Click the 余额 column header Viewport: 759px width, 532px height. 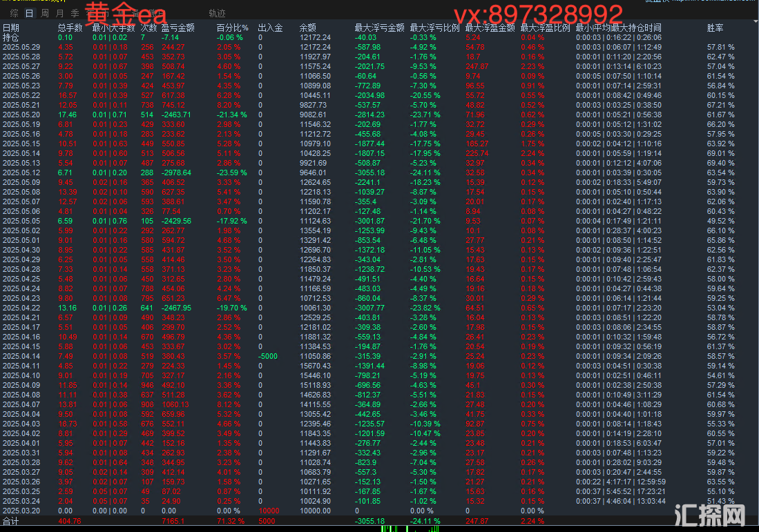(x=308, y=28)
